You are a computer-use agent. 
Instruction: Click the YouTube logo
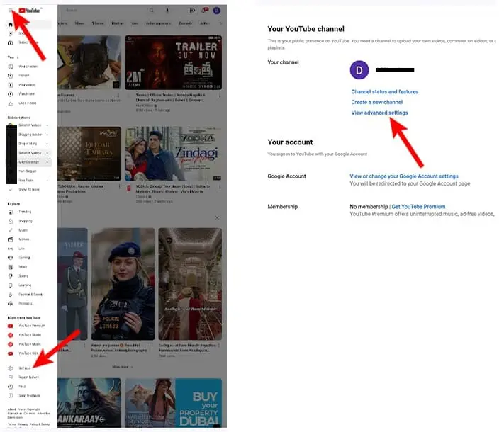29,11
